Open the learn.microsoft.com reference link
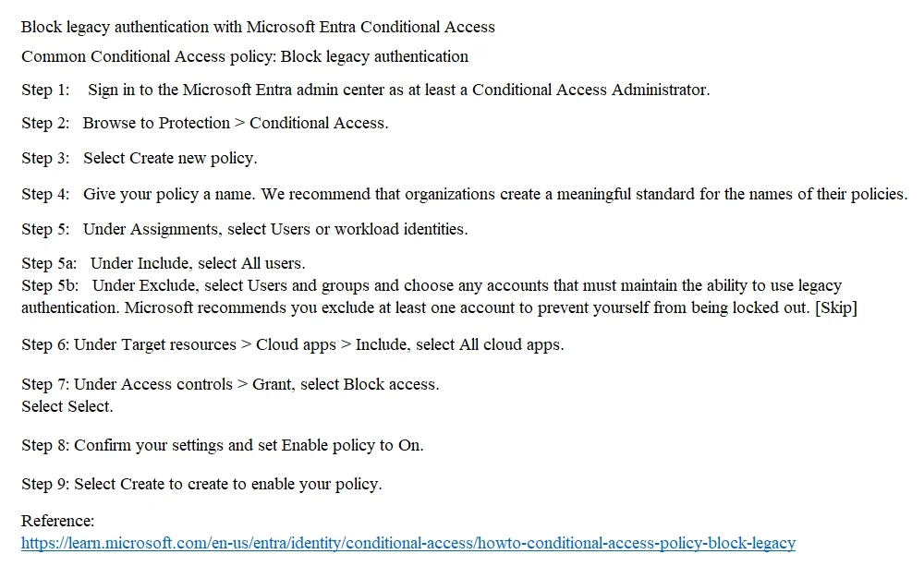924x566 pixels. coord(408,543)
